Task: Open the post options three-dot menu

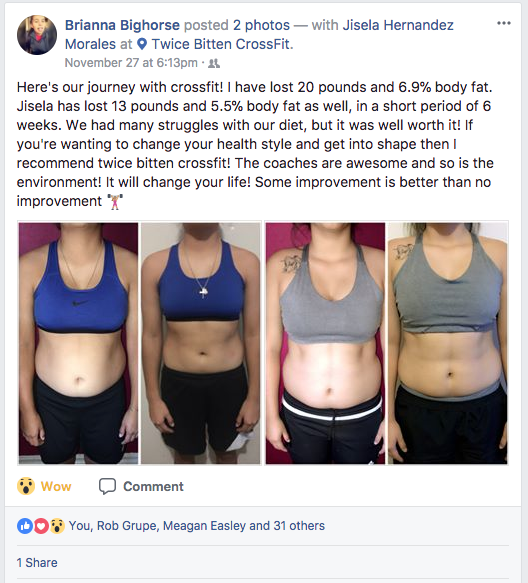Action: click(503, 23)
